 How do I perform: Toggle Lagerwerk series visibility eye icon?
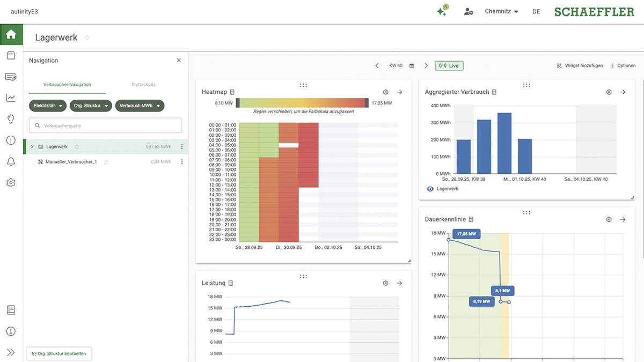[430, 189]
